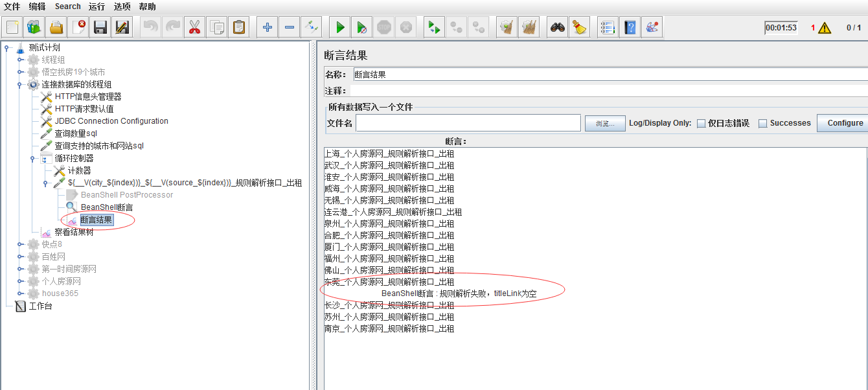Click the blue plus icon in the toolbar
The width and height of the screenshot is (868, 390).
tap(267, 27)
